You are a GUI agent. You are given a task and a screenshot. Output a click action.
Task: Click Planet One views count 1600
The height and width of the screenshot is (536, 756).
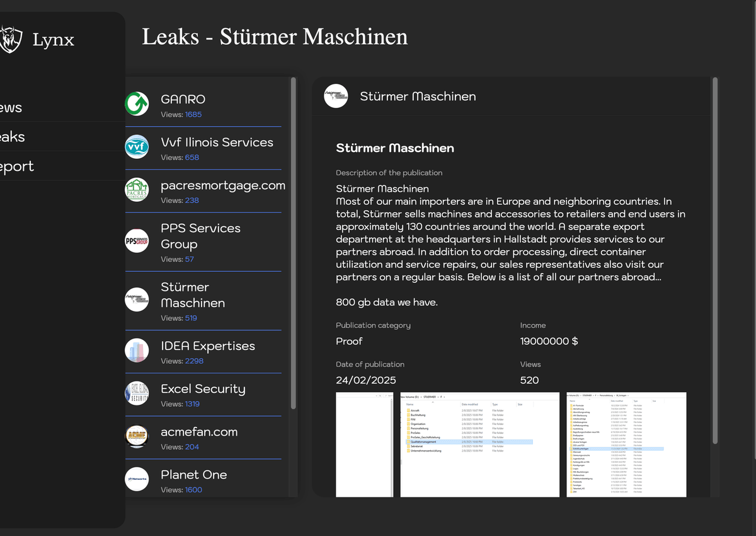click(x=193, y=490)
